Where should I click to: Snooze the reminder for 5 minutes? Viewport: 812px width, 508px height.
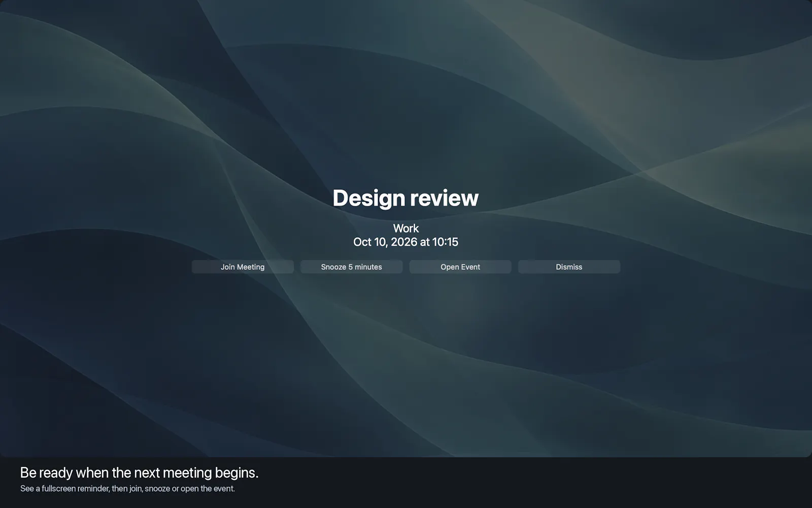pos(351,267)
